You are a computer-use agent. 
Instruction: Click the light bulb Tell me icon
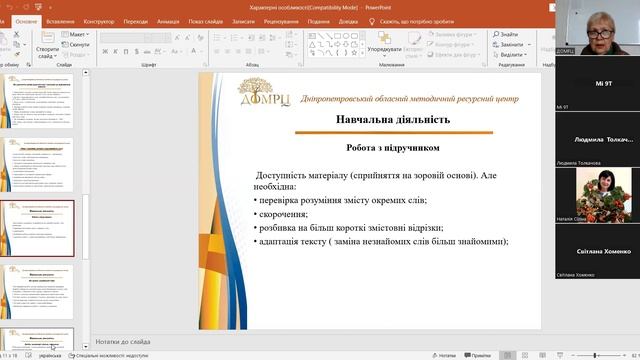click(x=371, y=22)
